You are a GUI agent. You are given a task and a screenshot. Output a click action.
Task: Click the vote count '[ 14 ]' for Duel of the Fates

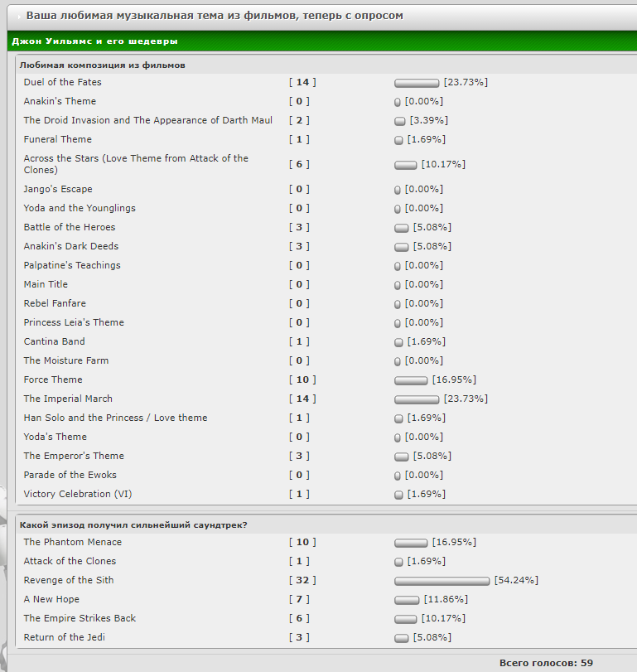pos(302,82)
